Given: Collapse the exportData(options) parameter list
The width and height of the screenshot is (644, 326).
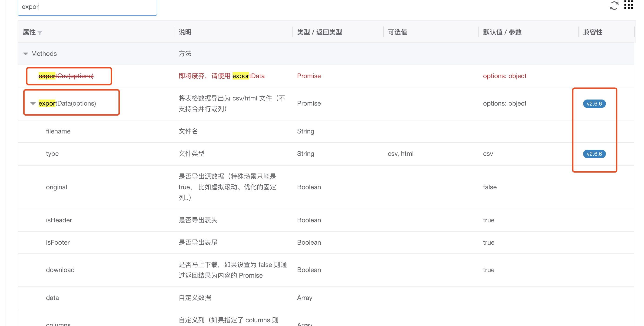Looking at the screenshot, I should (33, 103).
